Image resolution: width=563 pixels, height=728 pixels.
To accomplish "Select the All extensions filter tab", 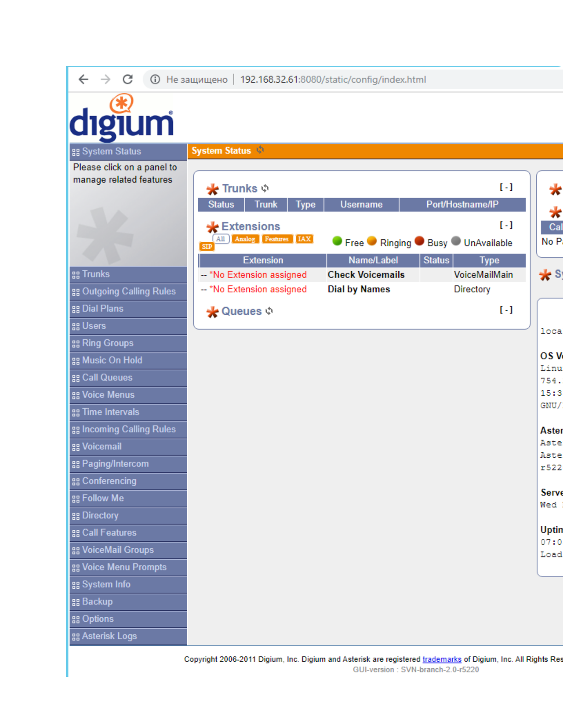I will click(221, 239).
